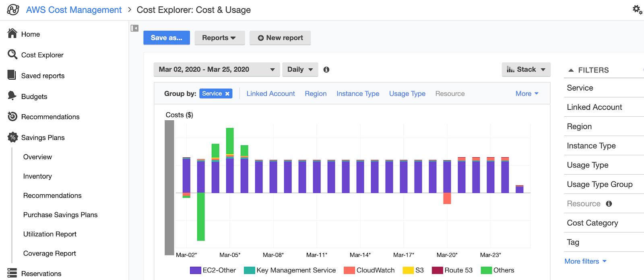Open Purchase Savings Plans
Screen dimensions: 644x280
pyautogui.click(x=60, y=215)
